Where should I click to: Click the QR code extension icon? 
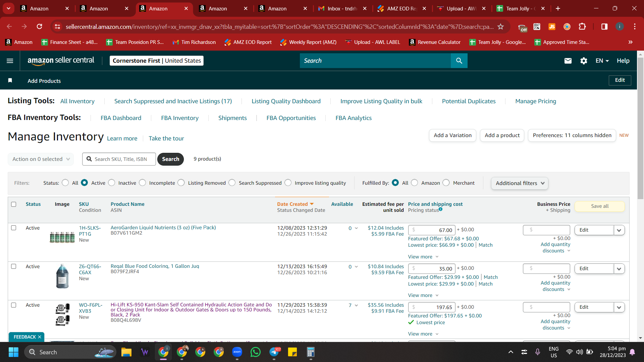click(x=537, y=26)
